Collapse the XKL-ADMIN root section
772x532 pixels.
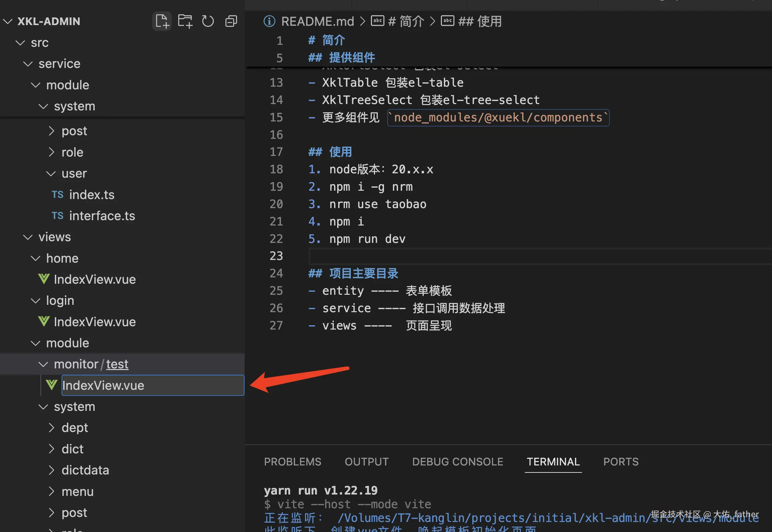pyautogui.click(x=8, y=21)
